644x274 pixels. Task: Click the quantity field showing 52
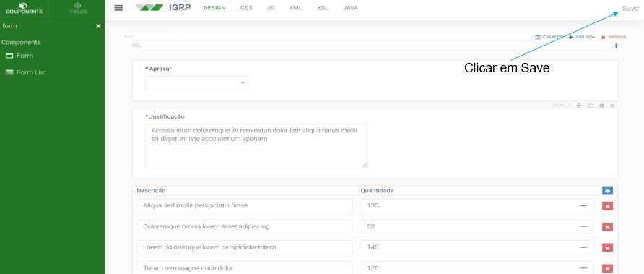pos(477,226)
